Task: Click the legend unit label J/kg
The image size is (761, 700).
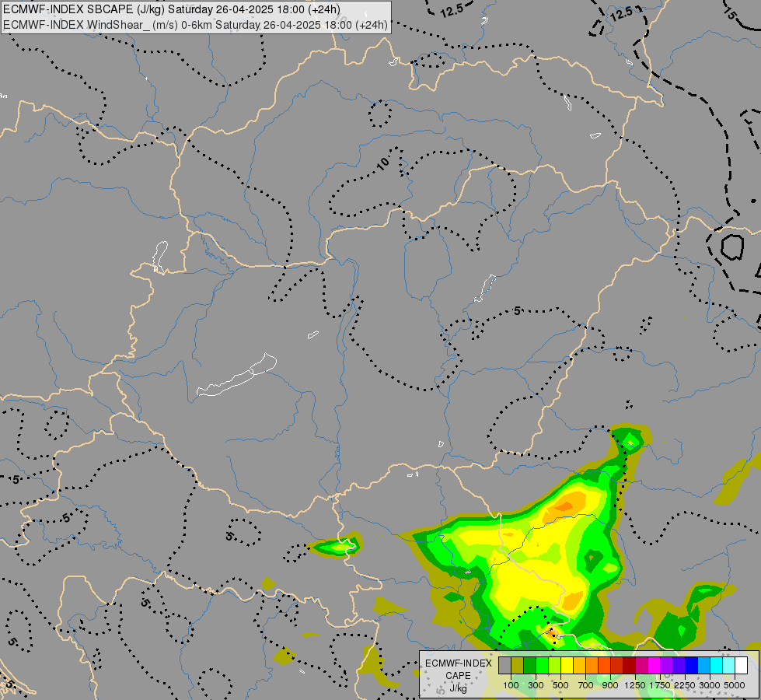Action: tap(458, 688)
